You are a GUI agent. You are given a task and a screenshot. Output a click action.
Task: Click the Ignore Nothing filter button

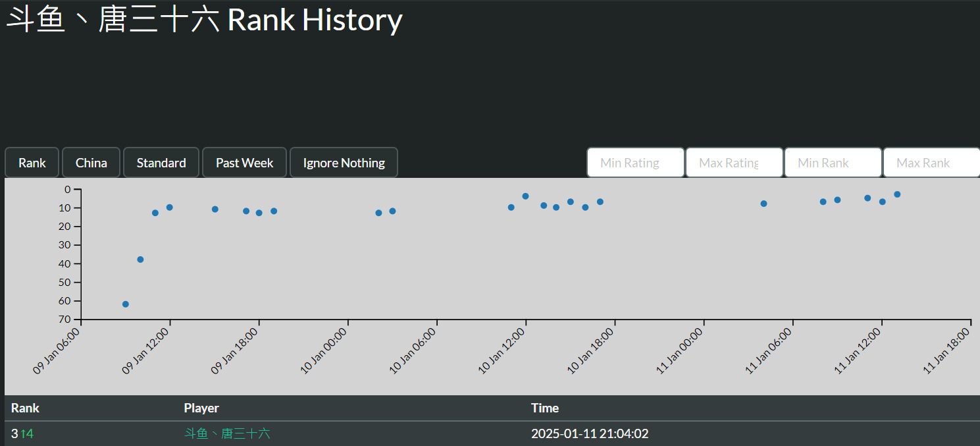click(x=344, y=163)
